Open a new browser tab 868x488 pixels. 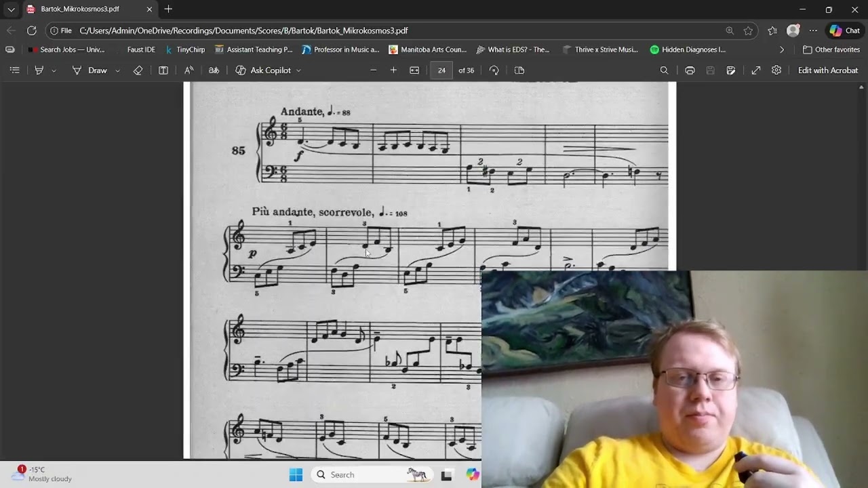[x=168, y=9]
